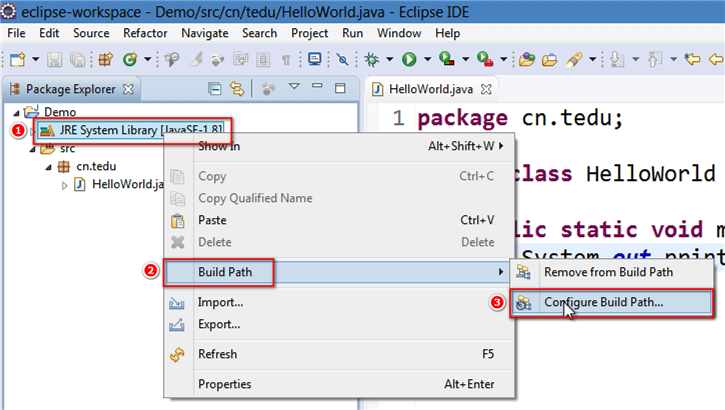Close the HelloWorld.java editor tab
Screen dimensions: 725x410
pos(486,89)
